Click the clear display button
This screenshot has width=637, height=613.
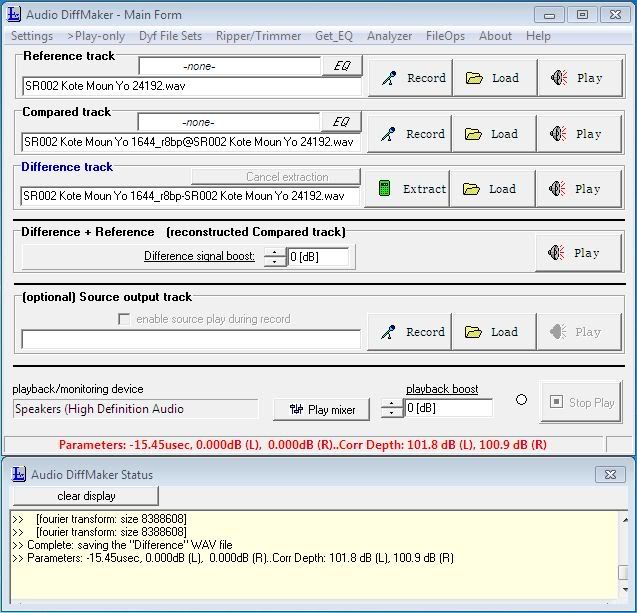(86, 496)
